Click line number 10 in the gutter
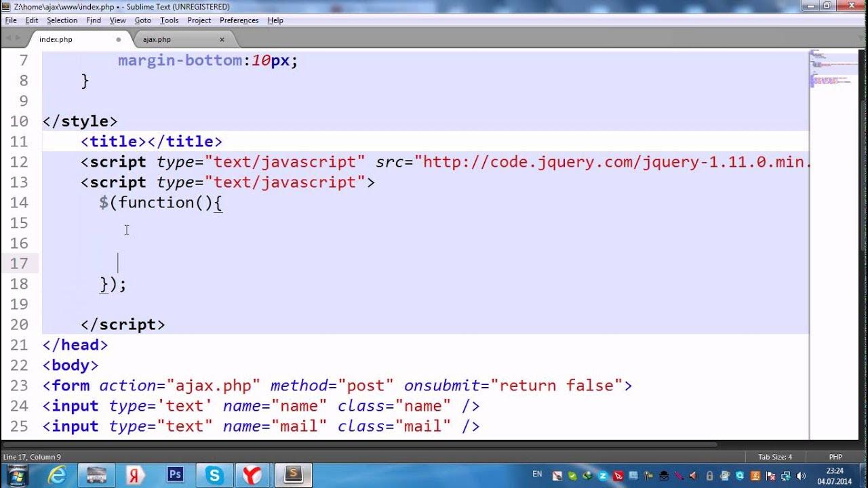 [20, 121]
